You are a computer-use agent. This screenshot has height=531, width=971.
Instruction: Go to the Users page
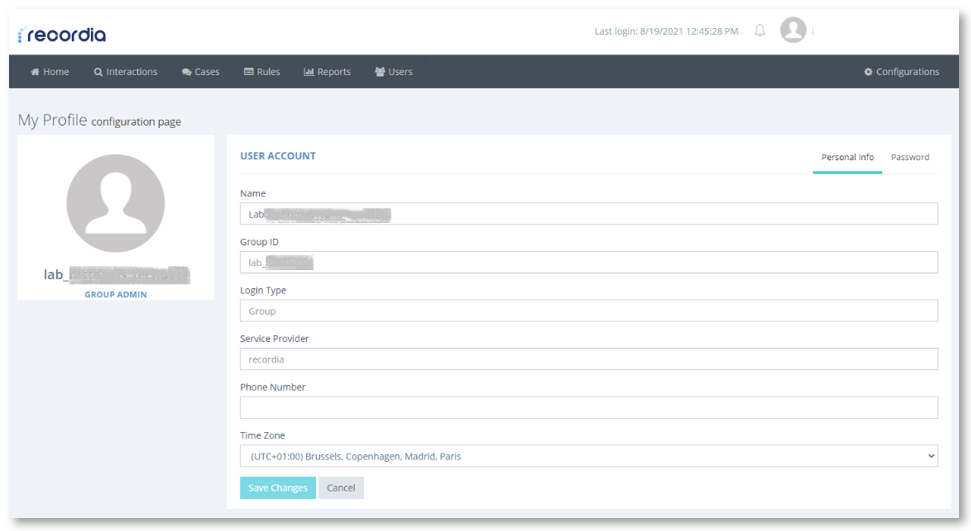[x=393, y=72]
